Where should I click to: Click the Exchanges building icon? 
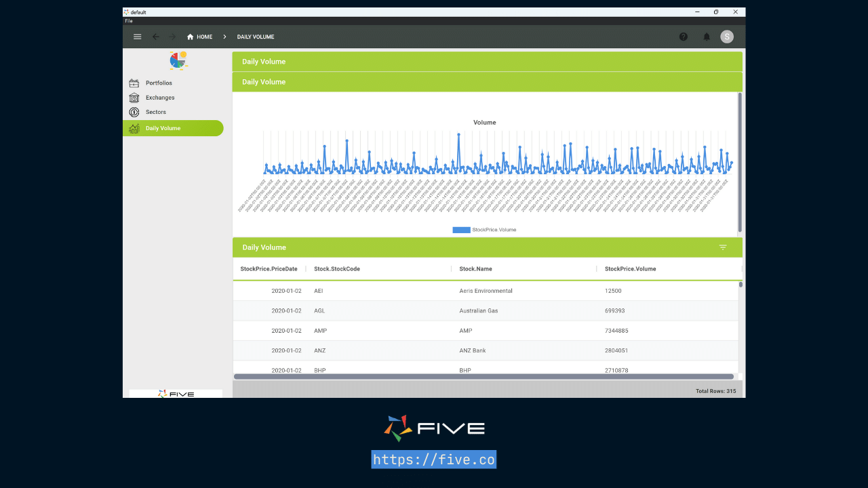[134, 98]
